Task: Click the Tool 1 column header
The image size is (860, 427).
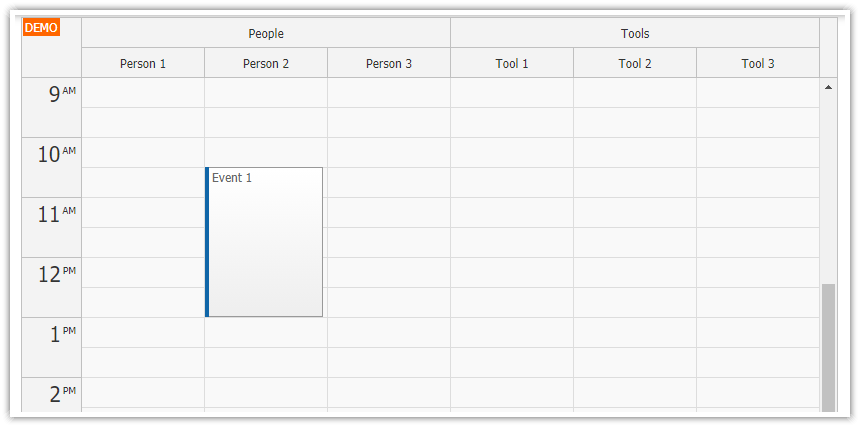Action: point(512,63)
